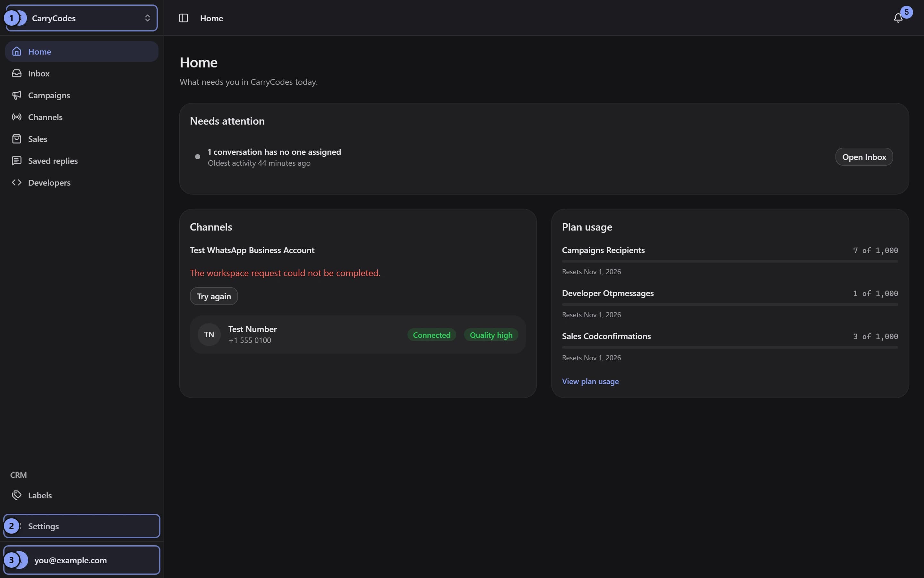The height and width of the screenshot is (578, 924).
Task: Click the Home house icon in sidebar
Action: click(x=16, y=51)
